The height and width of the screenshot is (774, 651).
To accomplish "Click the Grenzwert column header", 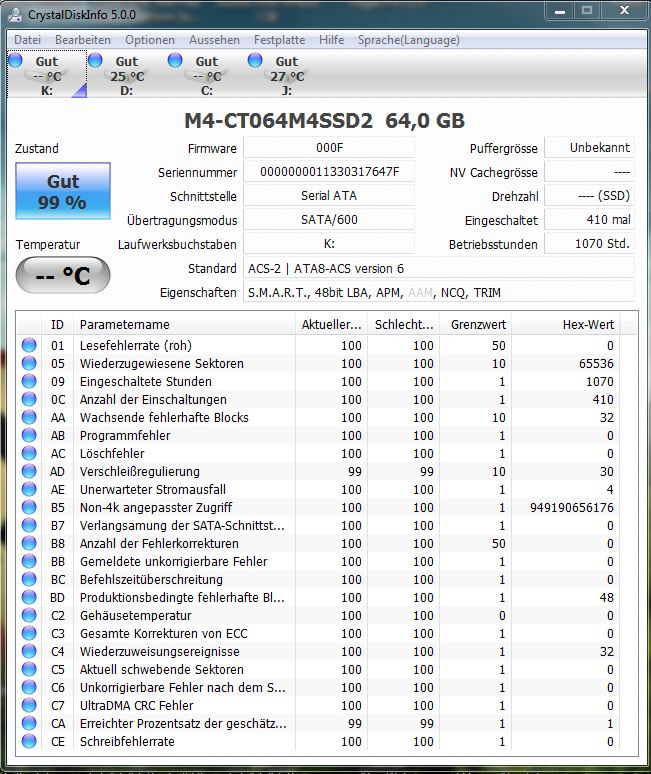I will click(475, 324).
